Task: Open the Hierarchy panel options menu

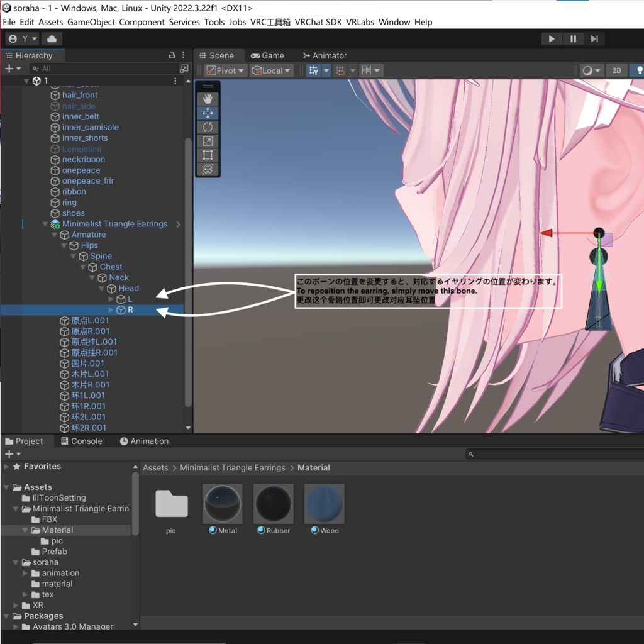Action: [183, 55]
